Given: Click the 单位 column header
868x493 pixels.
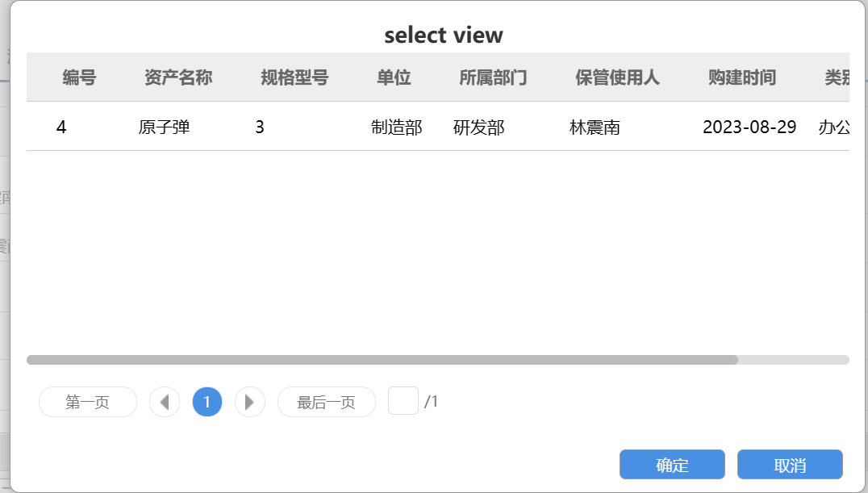Looking at the screenshot, I should coord(394,77).
